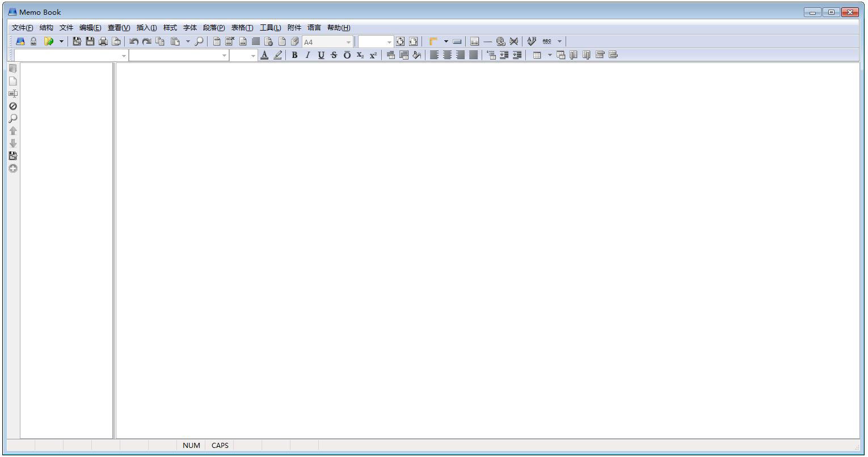Click the sidebar plus circle icon
The image size is (868, 457).
(x=12, y=168)
